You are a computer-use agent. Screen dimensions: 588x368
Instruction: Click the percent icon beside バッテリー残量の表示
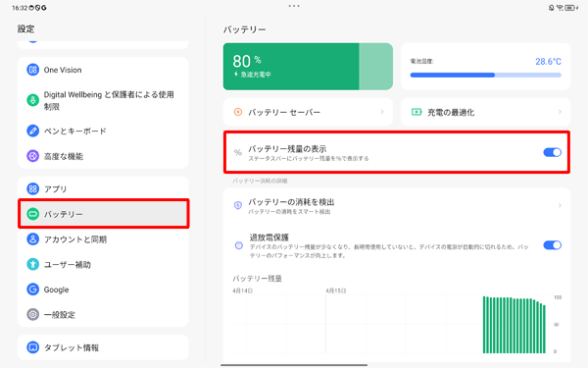coord(238,152)
